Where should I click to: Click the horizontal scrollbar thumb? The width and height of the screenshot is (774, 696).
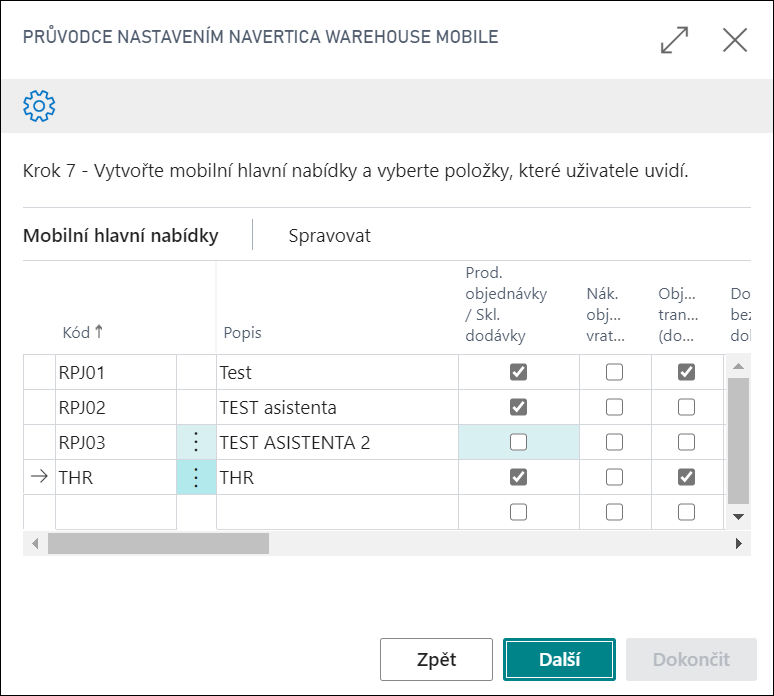click(158, 543)
